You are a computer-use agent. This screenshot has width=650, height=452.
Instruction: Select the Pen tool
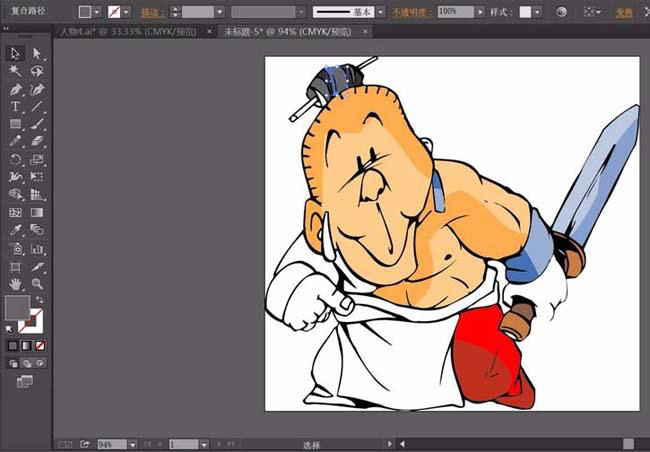(x=15, y=89)
